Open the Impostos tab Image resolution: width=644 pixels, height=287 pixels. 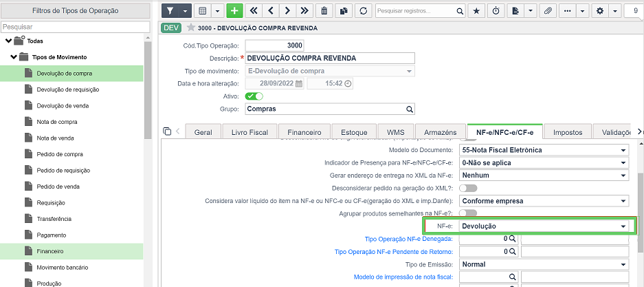tap(568, 132)
